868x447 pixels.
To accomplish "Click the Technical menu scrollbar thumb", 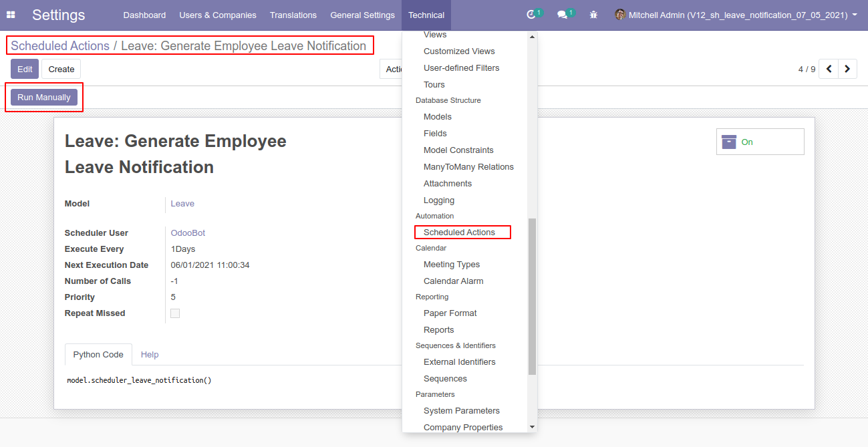I will (x=532, y=296).
